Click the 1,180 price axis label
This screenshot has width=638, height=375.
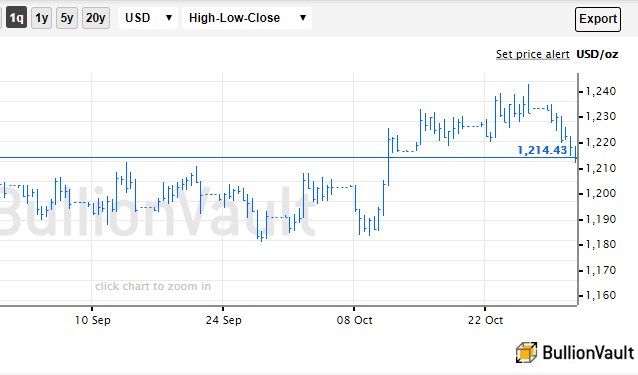[x=601, y=244]
